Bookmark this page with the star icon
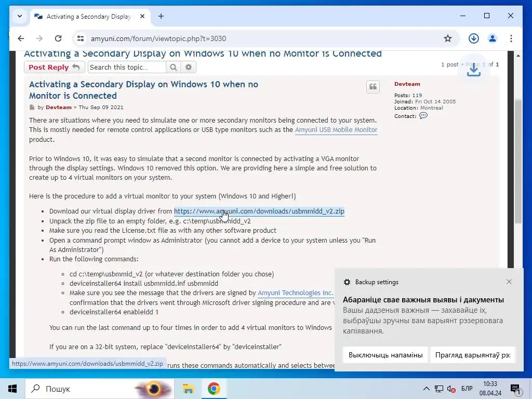 click(448, 38)
